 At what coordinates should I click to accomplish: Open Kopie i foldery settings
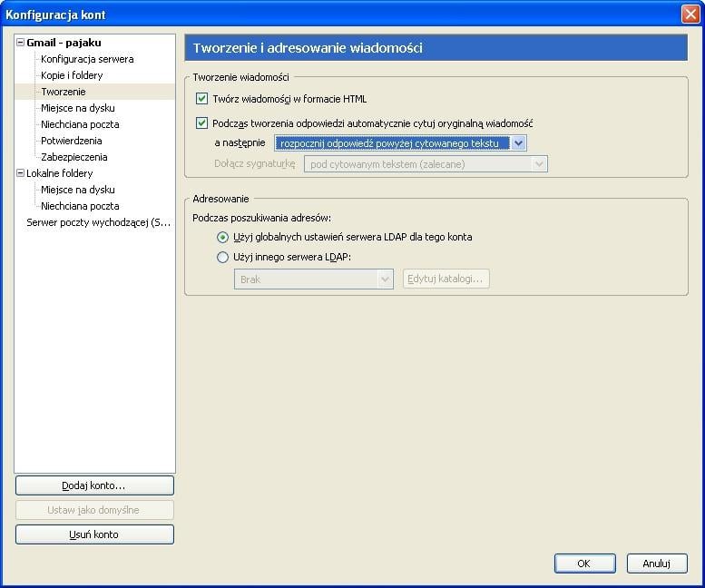click(x=72, y=75)
